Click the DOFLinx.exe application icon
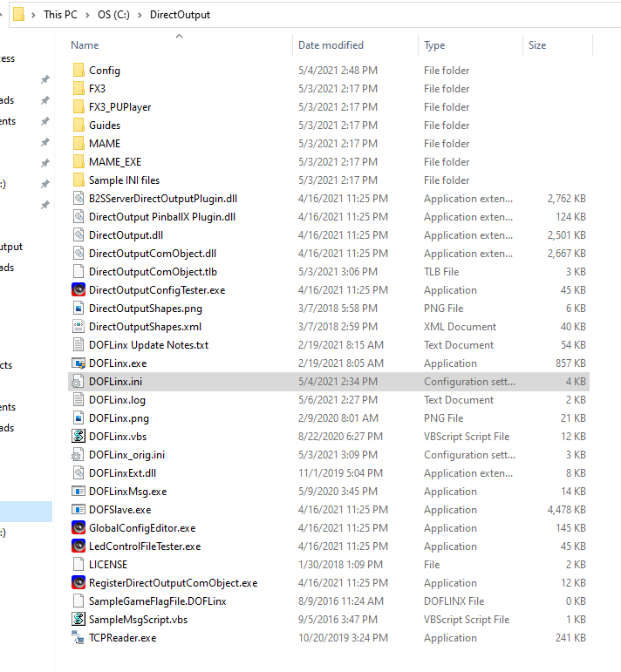 pyautogui.click(x=78, y=363)
